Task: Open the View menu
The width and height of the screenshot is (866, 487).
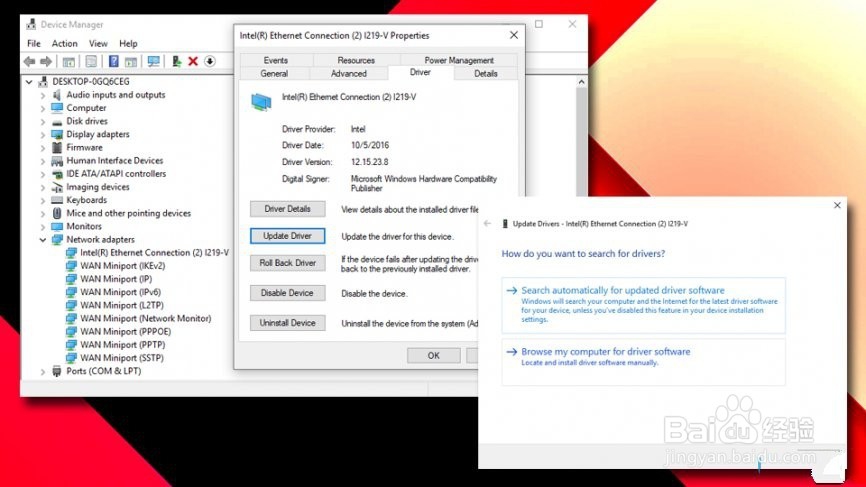Action: click(98, 44)
